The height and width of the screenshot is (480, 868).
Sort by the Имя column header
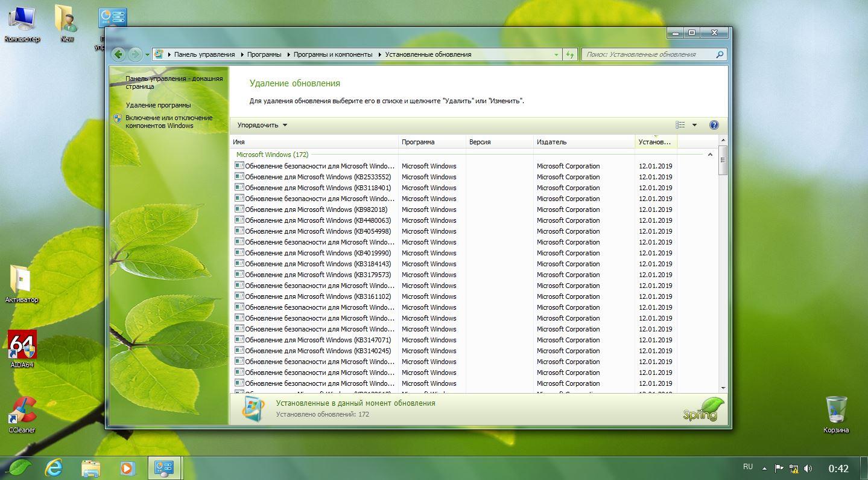[x=314, y=142]
